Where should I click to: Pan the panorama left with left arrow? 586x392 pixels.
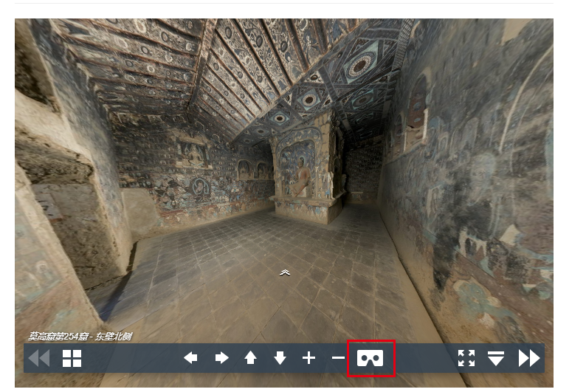190,357
